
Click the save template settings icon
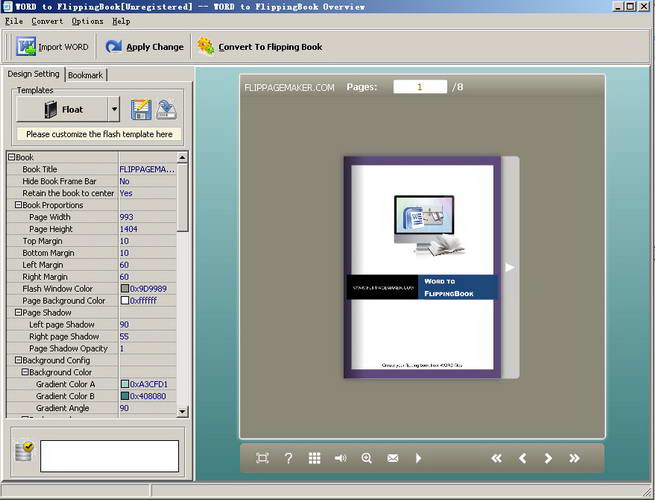point(141,109)
